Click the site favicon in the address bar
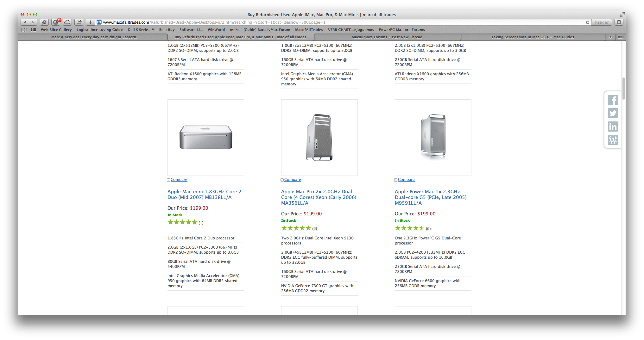The height and width of the screenshot is (340, 644). 99,22
